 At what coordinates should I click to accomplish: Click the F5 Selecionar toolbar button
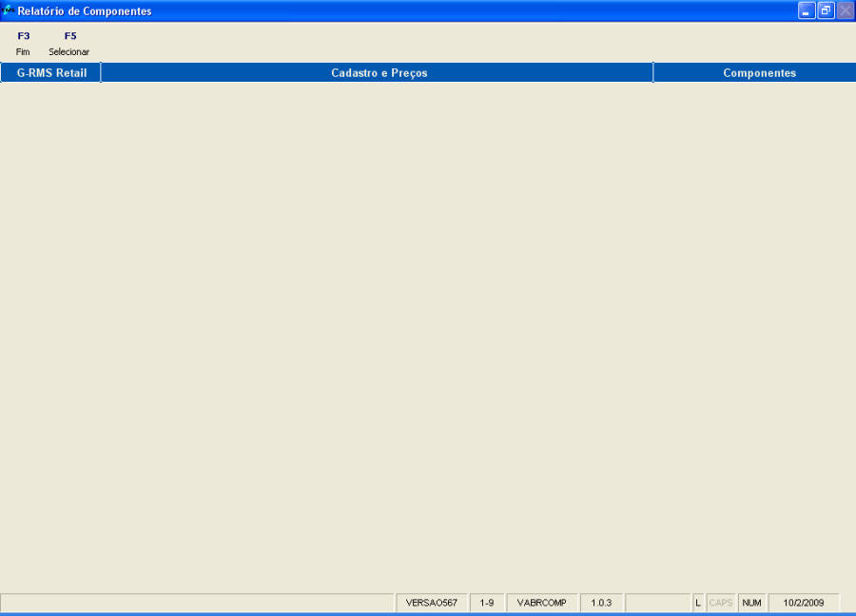point(69,44)
